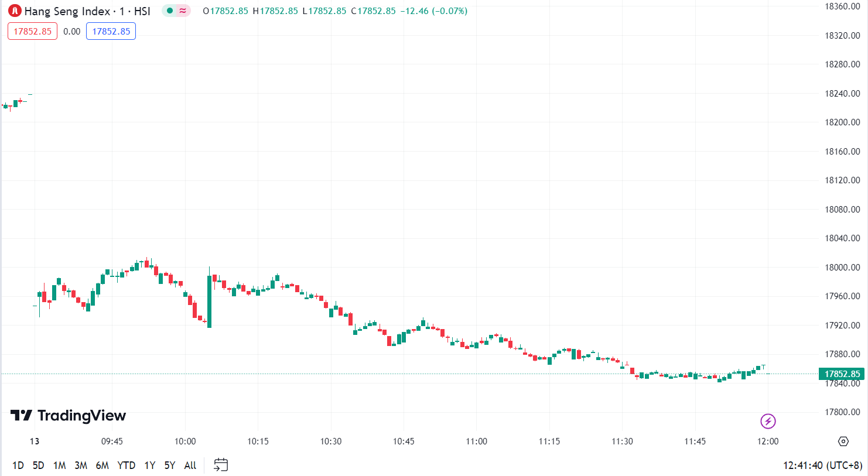868x476 pixels.
Task: Click the blue buy price 17852.85 button
Action: (x=111, y=31)
